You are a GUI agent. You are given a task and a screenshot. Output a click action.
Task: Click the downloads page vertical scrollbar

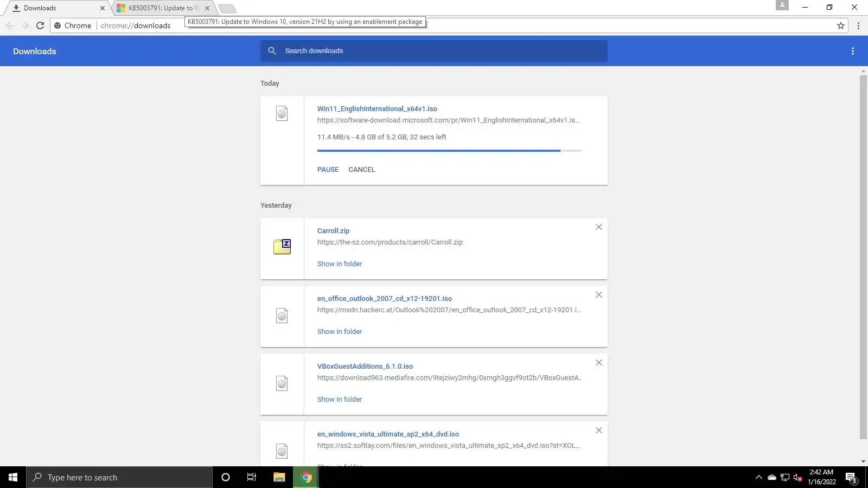[863, 258]
